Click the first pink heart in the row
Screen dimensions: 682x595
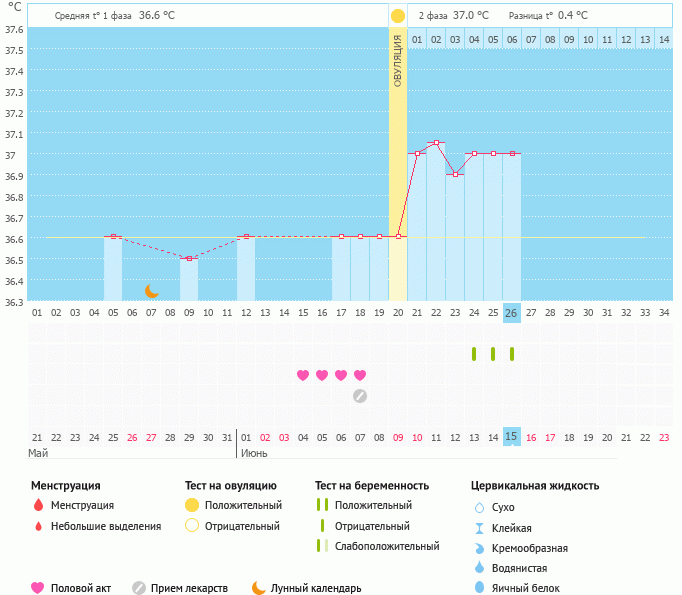303,375
